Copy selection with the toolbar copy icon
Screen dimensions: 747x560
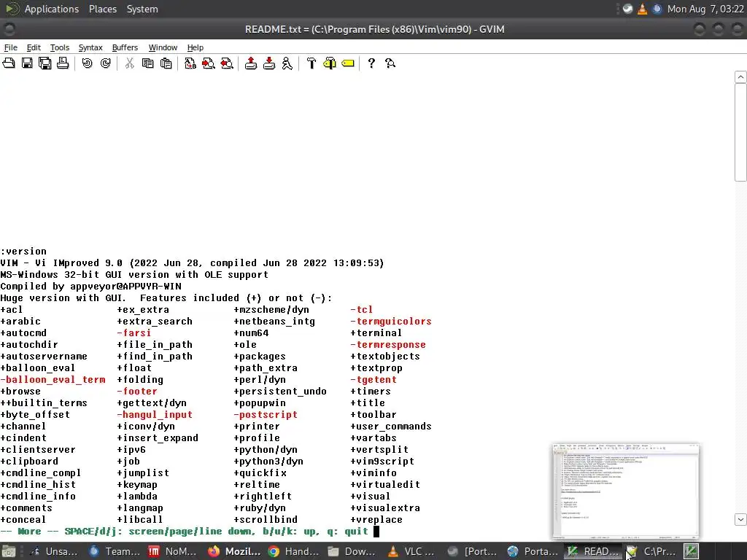click(x=147, y=63)
